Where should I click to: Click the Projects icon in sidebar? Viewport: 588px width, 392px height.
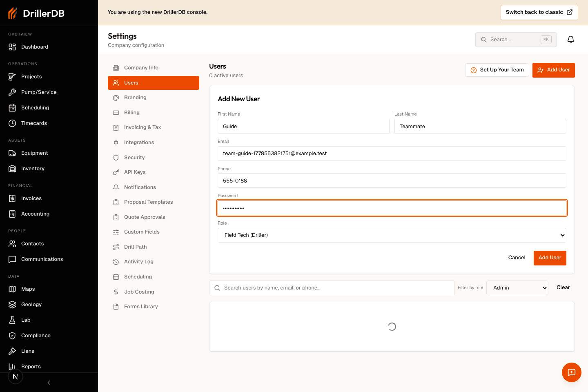12,77
